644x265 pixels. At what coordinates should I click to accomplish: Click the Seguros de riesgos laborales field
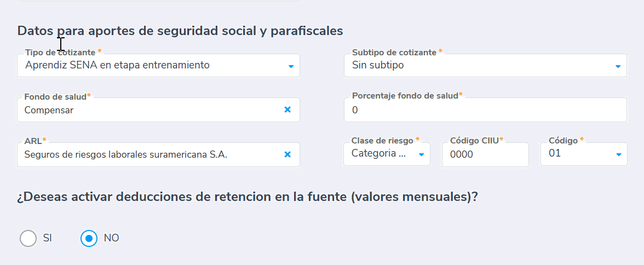click(148, 155)
